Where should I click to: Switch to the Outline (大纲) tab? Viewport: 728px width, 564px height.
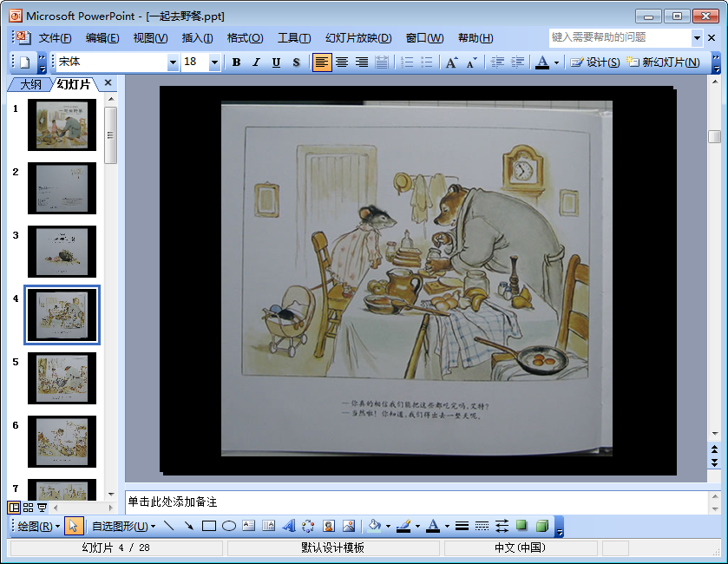click(x=30, y=84)
